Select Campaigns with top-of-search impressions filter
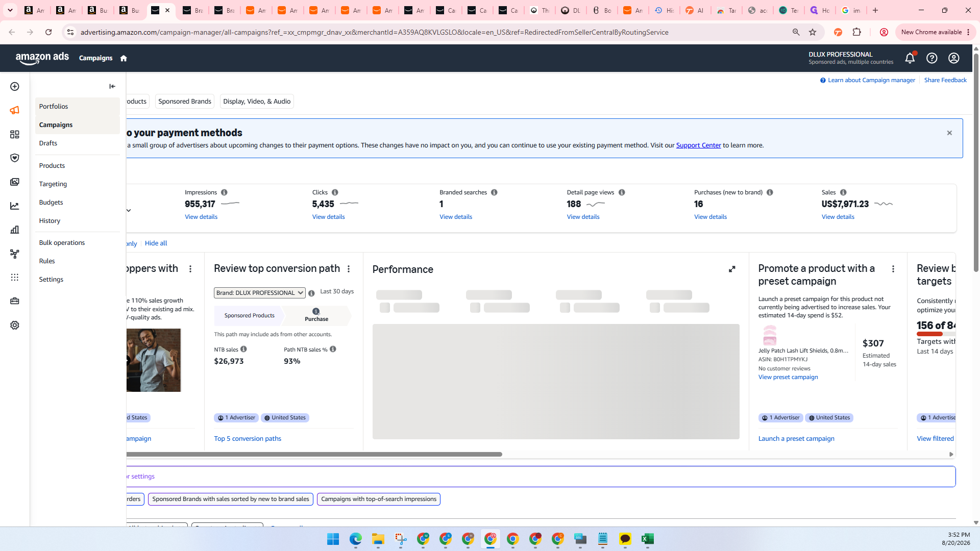Viewport: 980px width, 551px height. [379, 499]
